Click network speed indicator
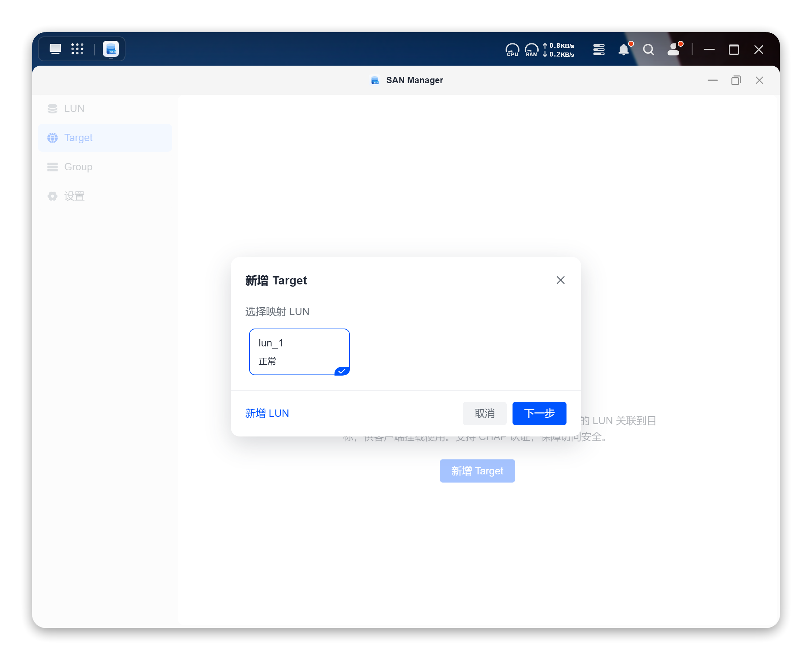This screenshot has height=660, width=812. (558, 50)
